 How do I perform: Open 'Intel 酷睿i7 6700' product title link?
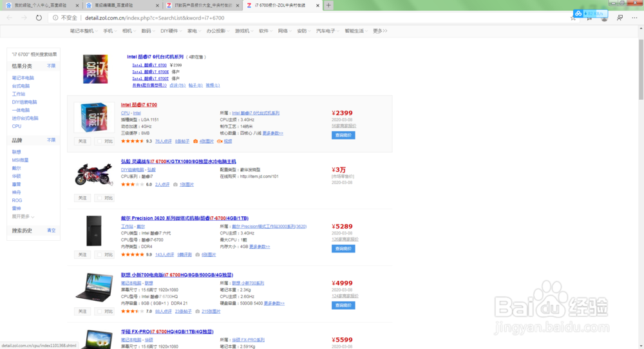(x=139, y=105)
